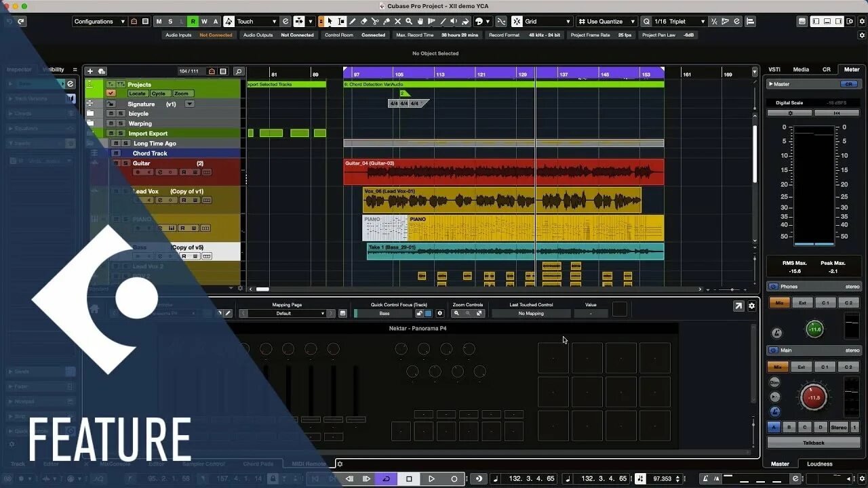
Task: Open the MIDI Remote lower tab
Action: [x=309, y=464]
